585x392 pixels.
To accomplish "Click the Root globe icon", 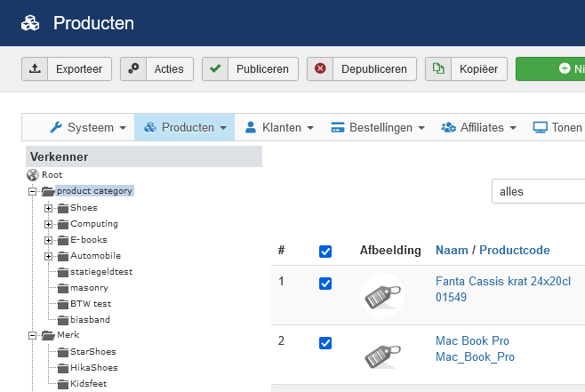I will point(33,174).
